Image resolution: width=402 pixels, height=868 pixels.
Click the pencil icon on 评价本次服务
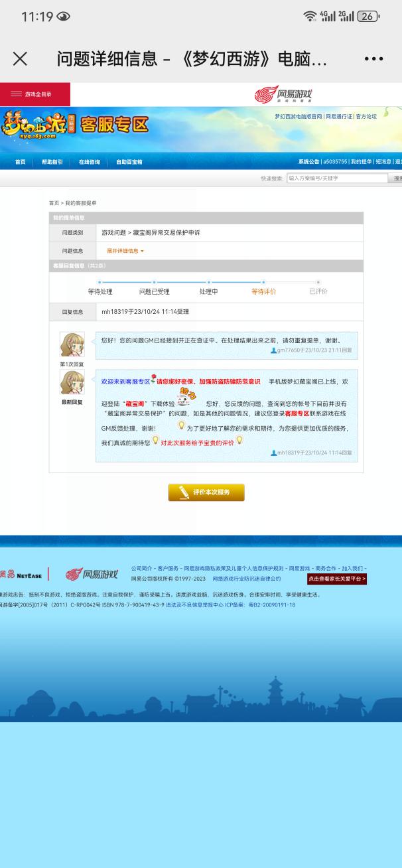(x=184, y=492)
